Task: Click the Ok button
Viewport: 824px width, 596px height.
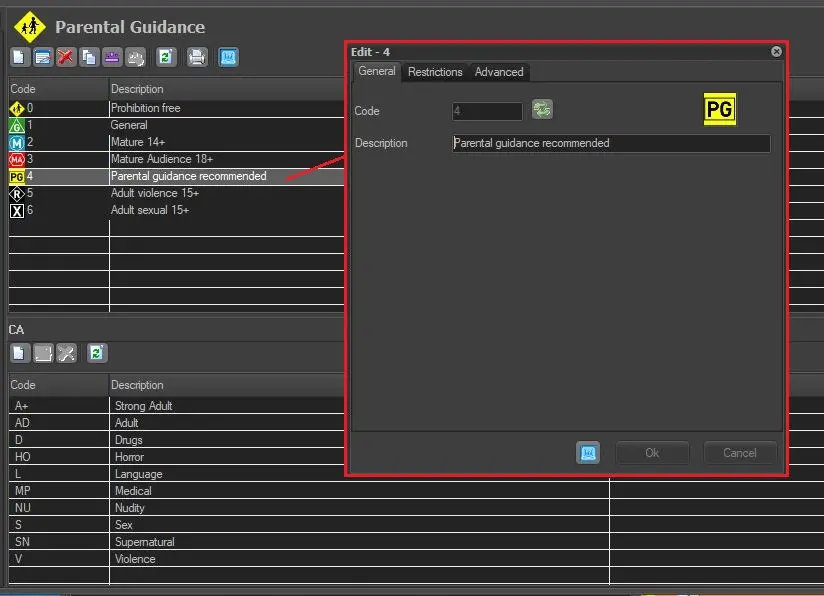Action: [652, 453]
